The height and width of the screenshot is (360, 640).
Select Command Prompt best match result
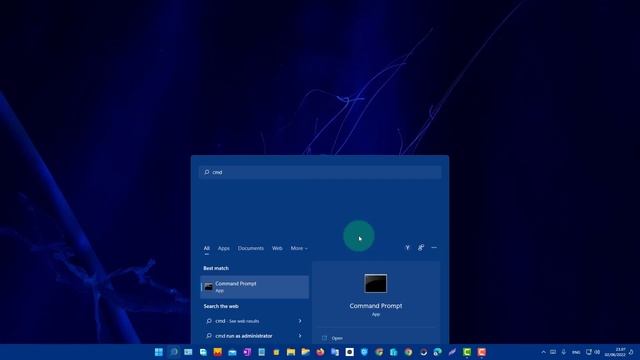point(254,287)
